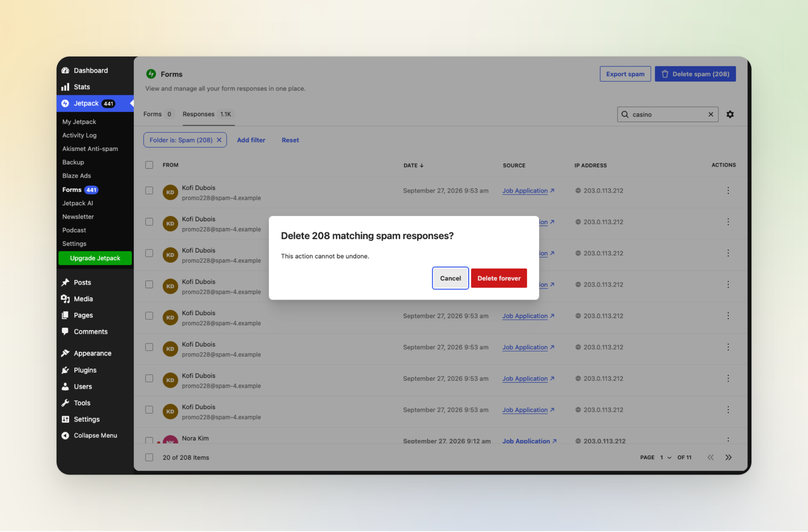The image size is (808, 532).
Task: Remove the Folder is Spam filter chip
Action: [x=219, y=140]
